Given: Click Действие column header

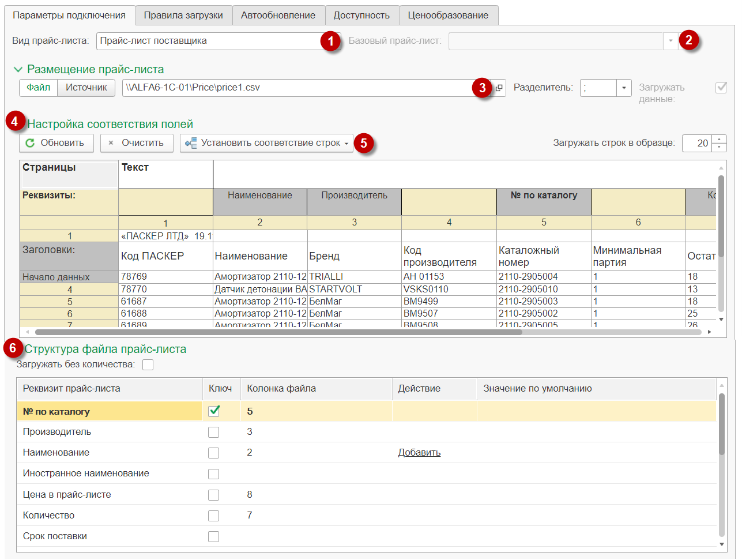Looking at the screenshot, I should click(x=434, y=389).
